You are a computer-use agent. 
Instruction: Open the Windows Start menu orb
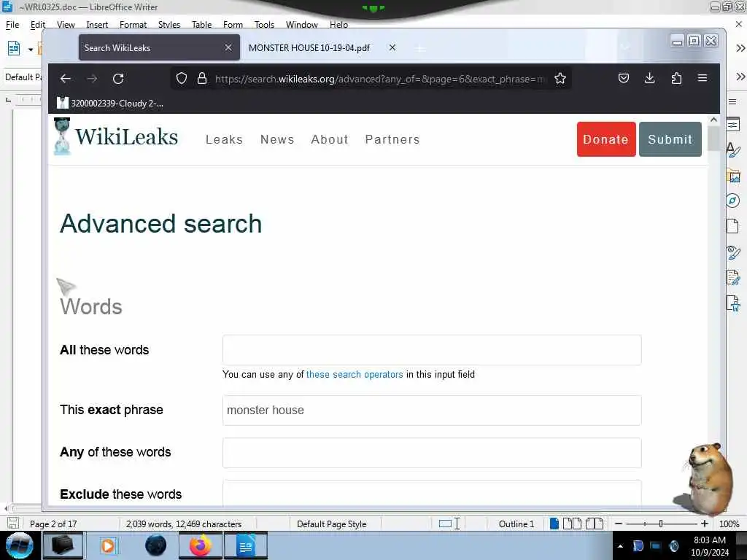[20, 545]
